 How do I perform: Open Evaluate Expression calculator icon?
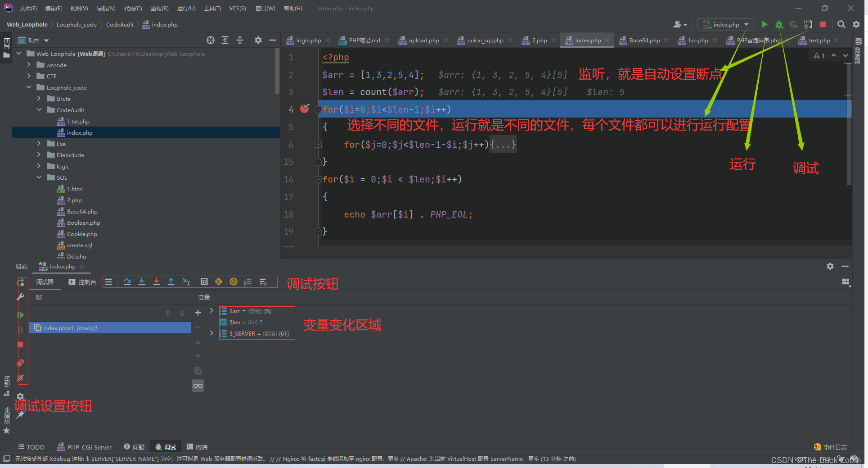pos(204,282)
